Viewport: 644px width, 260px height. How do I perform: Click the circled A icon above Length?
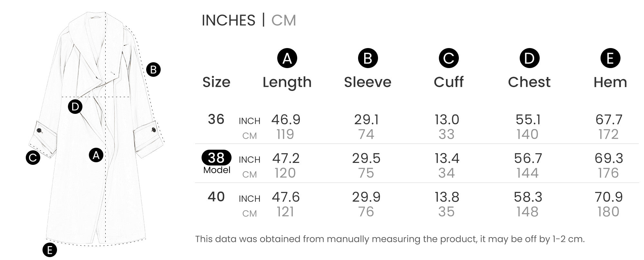click(287, 58)
